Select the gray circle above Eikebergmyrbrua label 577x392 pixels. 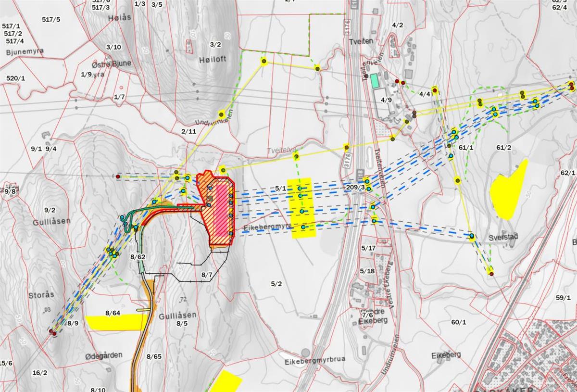305,353
